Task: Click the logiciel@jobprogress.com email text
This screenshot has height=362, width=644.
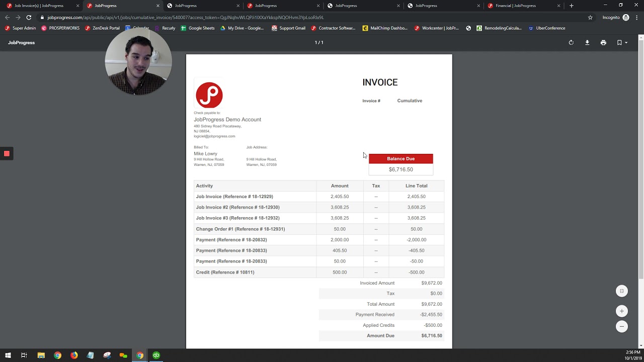Action: (214, 136)
